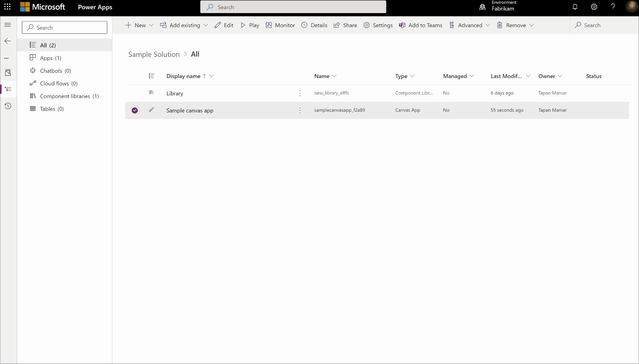Expand the New dropdown arrow
639x364 pixels.
[x=151, y=25]
